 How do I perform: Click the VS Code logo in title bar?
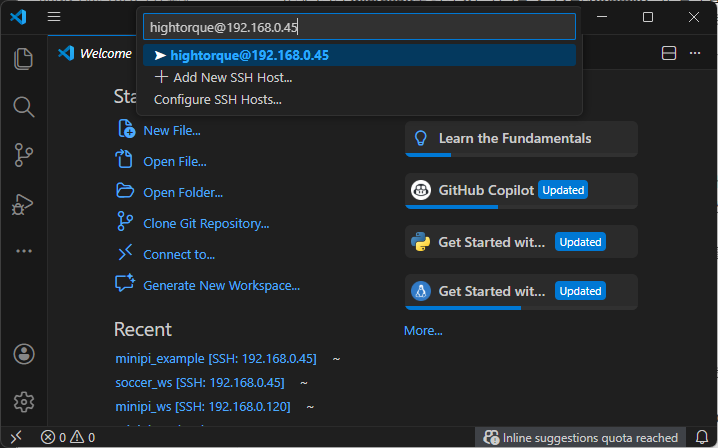(x=18, y=17)
